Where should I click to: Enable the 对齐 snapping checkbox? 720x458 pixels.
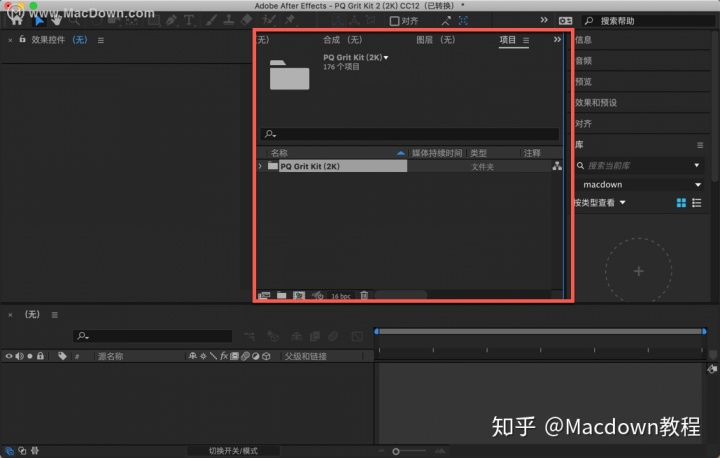[394, 21]
